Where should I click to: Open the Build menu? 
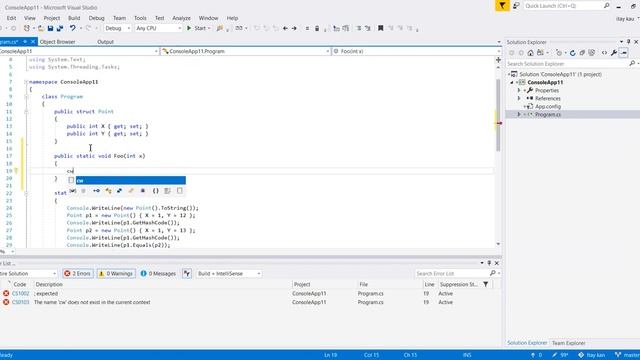point(74,18)
